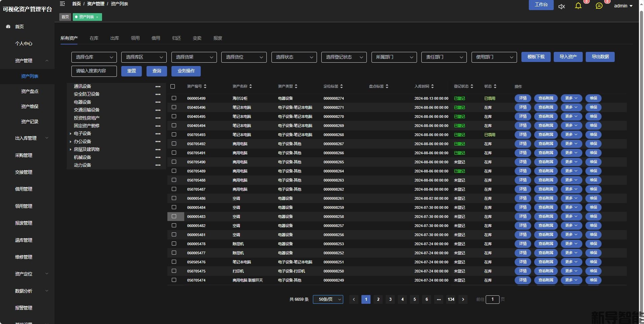Open 资产盘点 in the sidebar menu
Image resolution: width=644 pixels, height=324 pixels.
coord(30,91)
